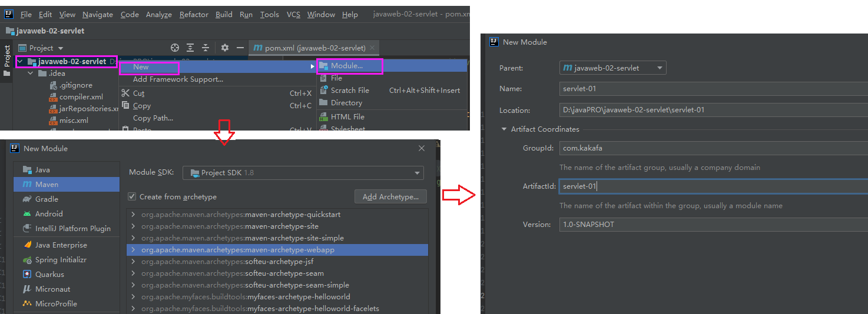Click the Directory folder icon in submenu
This screenshot has width=868, height=314.
pyautogui.click(x=323, y=102)
